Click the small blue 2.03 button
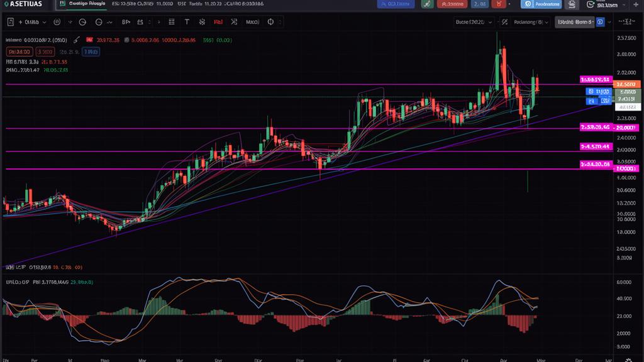Screen dimensions: 644x362 pyautogui.click(x=479, y=4)
